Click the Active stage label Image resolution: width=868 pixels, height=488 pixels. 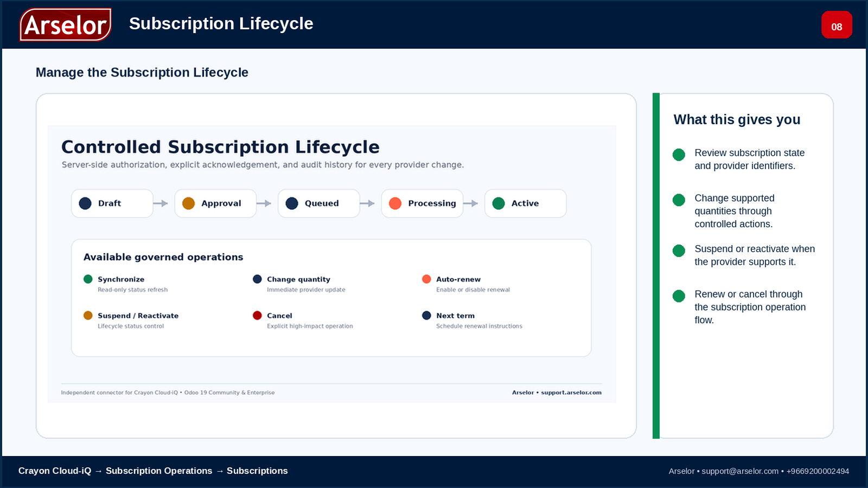(x=525, y=203)
